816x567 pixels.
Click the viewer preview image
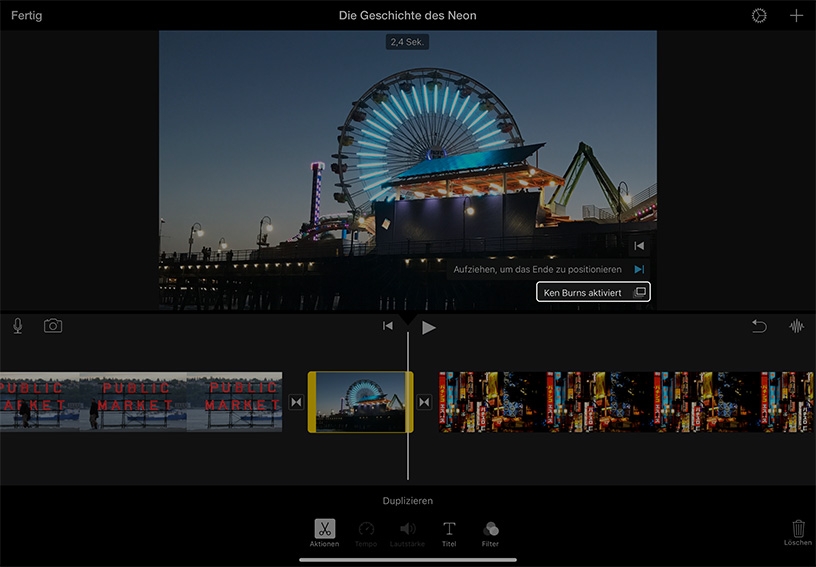click(x=407, y=170)
